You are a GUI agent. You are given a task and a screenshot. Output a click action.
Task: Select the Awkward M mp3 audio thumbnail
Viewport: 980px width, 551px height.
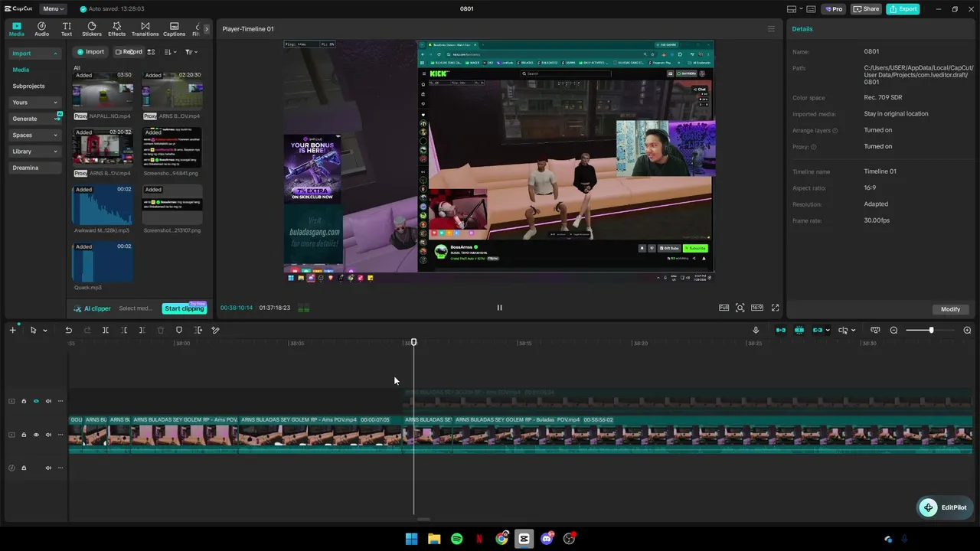(x=103, y=204)
